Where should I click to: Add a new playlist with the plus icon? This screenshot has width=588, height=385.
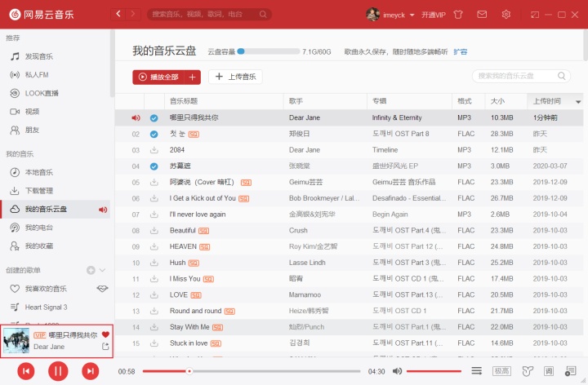(x=91, y=271)
